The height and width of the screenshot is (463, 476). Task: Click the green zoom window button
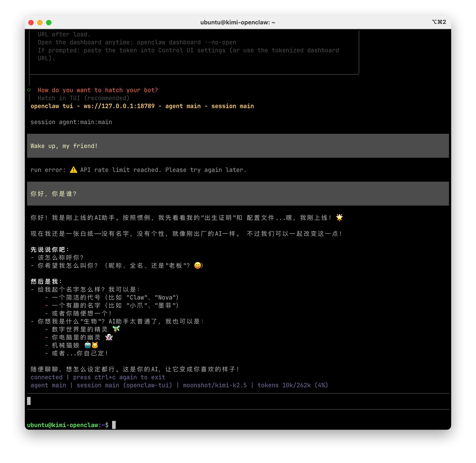49,23
